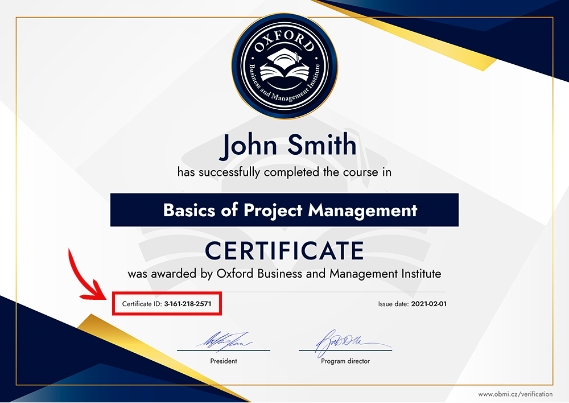Click the Certificate ID number 3-161-218-2571
Image resolution: width=569 pixels, height=403 pixels.
[x=188, y=304]
